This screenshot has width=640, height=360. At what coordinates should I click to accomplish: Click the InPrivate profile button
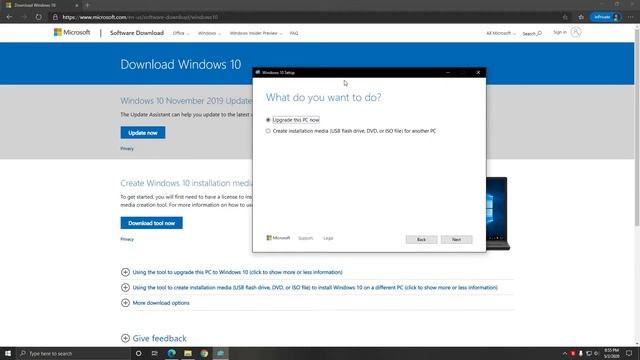(606, 17)
